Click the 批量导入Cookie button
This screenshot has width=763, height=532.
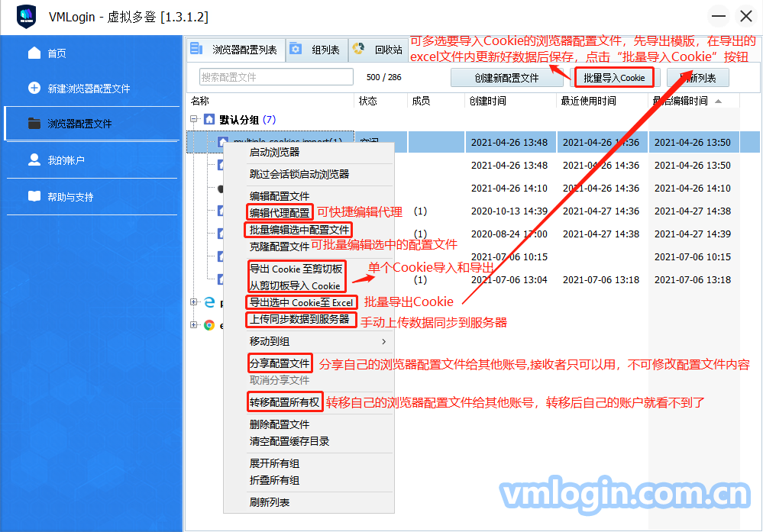pos(613,78)
